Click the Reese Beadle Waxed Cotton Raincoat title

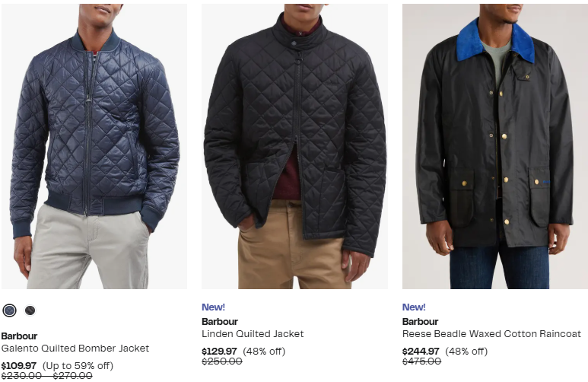pos(491,333)
